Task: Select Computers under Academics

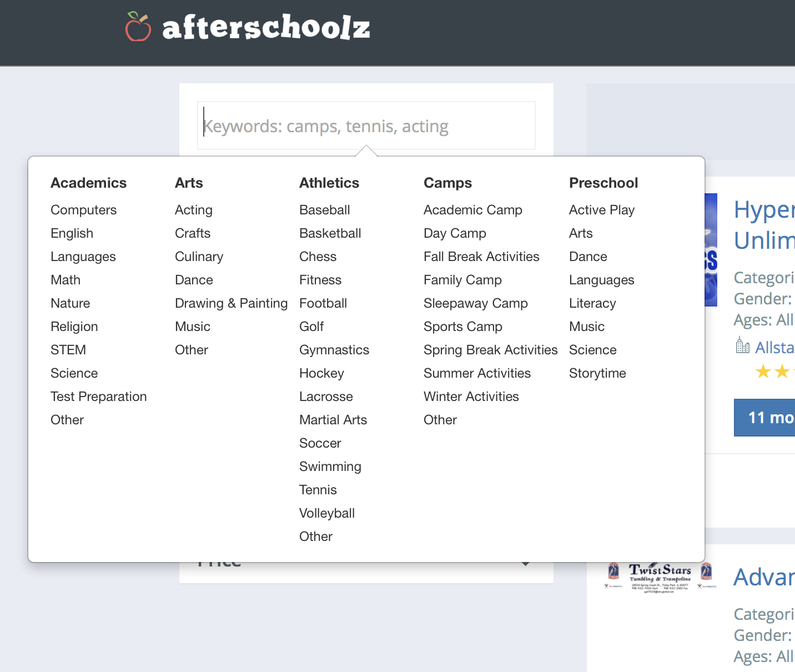Action: click(x=83, y=210)
